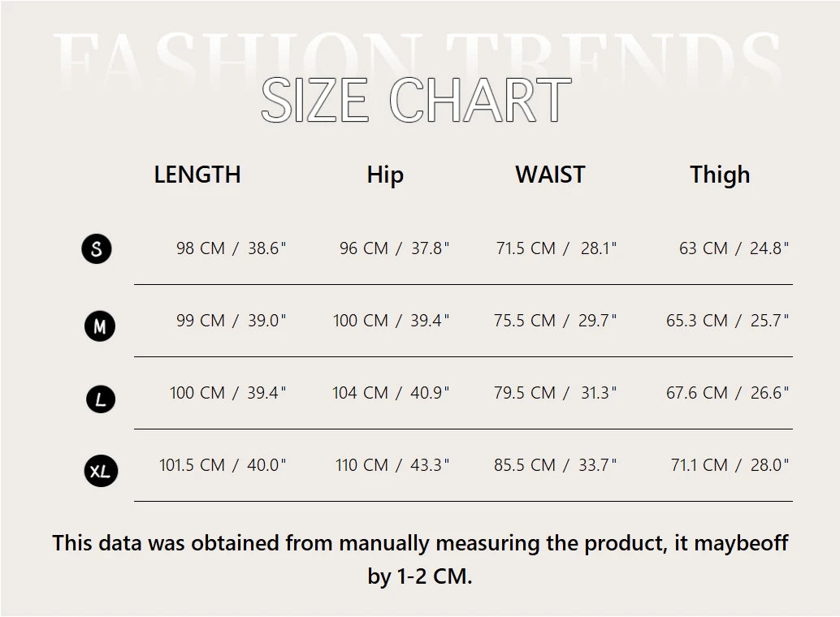Select the WAIST column header
The height and width of the screenshot is (617, 840).
(550, 175)
